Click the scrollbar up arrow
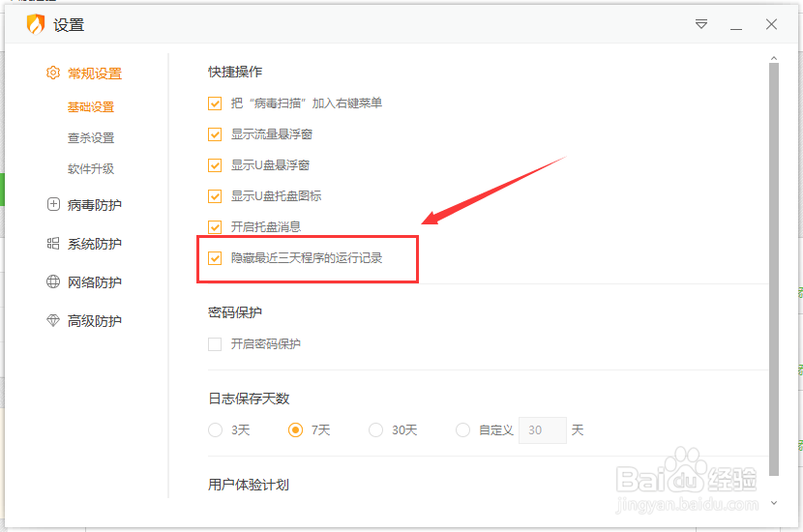 (774, 58)
